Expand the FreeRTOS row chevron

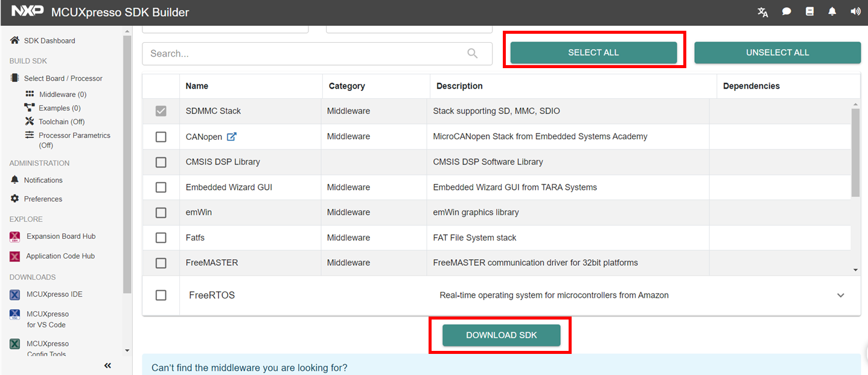[841, 295]
